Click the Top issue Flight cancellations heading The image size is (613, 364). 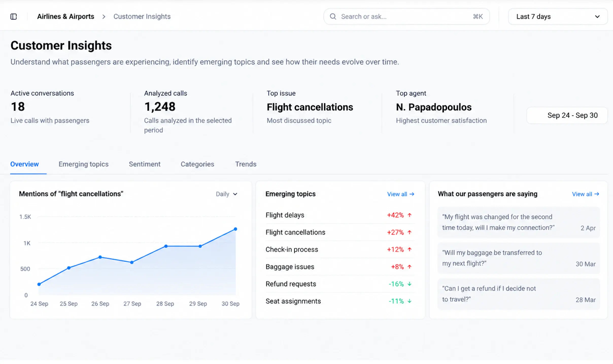point(310,107)
